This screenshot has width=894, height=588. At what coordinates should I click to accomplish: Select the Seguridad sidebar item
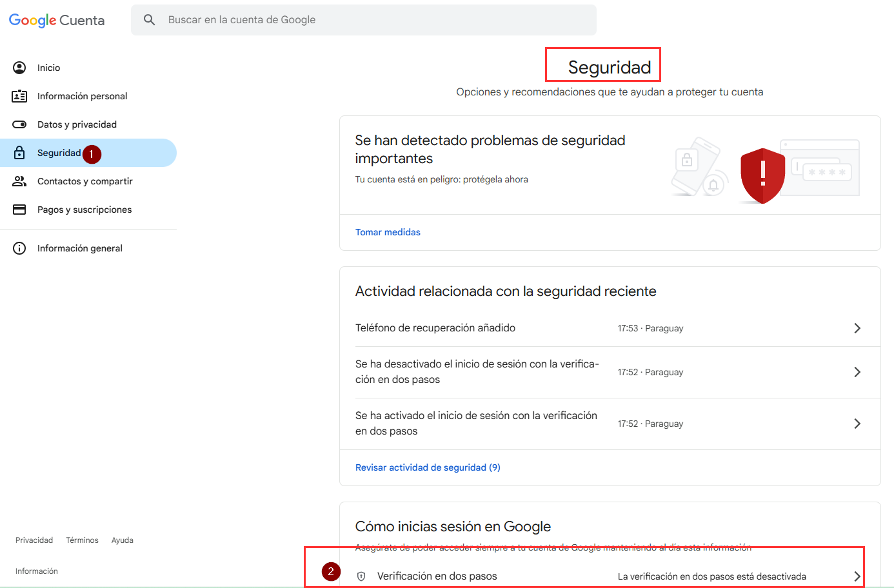point(88,153)
